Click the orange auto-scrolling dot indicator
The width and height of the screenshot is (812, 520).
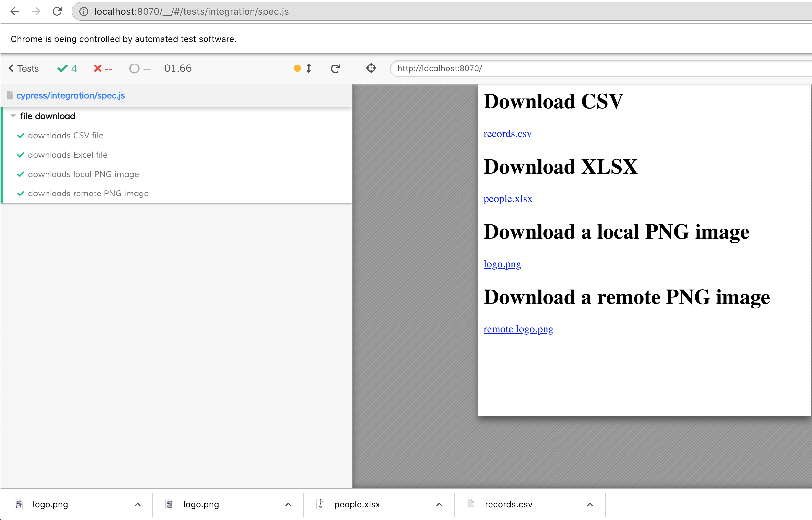(297, 68)
